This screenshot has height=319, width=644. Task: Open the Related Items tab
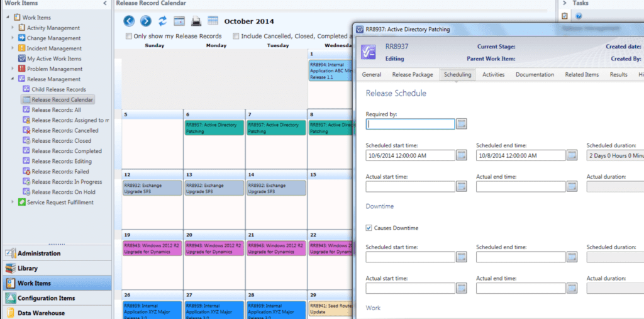pyautogui.click(x=582, y=74)
